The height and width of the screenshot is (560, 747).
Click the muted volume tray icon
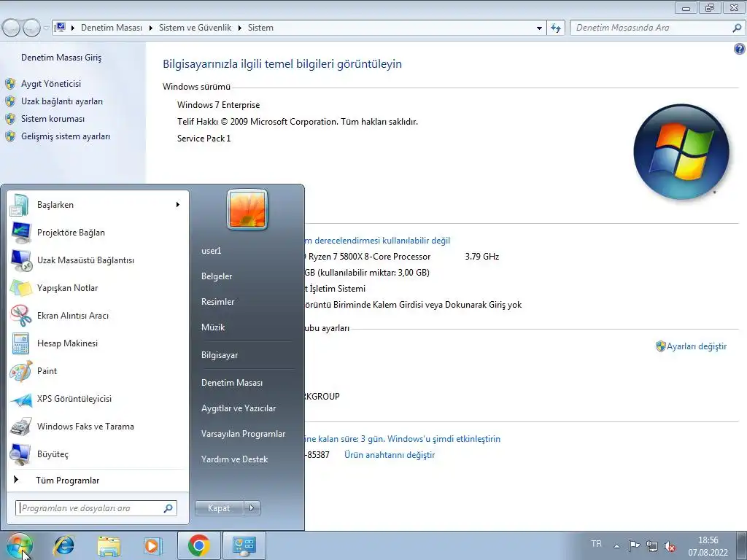(670, 545)
